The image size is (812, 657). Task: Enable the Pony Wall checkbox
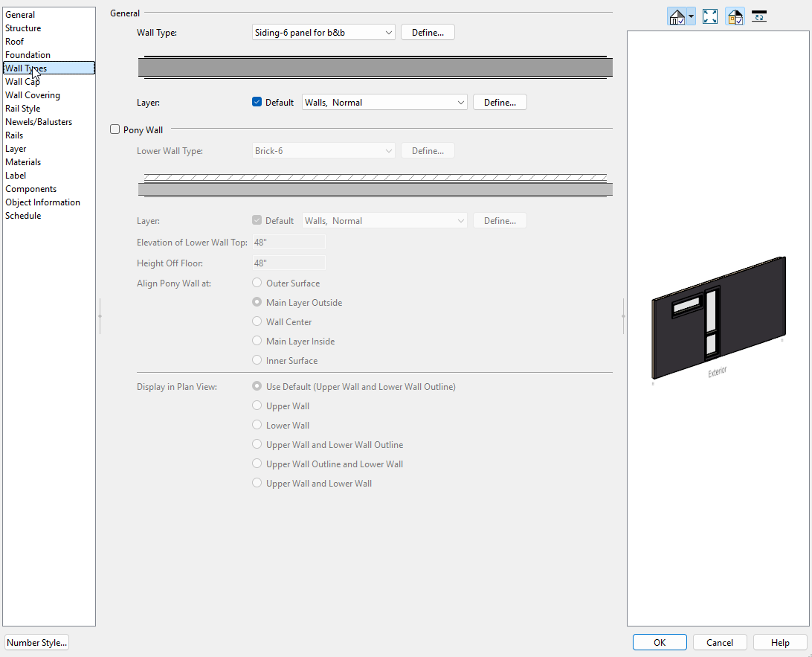click(115, 129)
